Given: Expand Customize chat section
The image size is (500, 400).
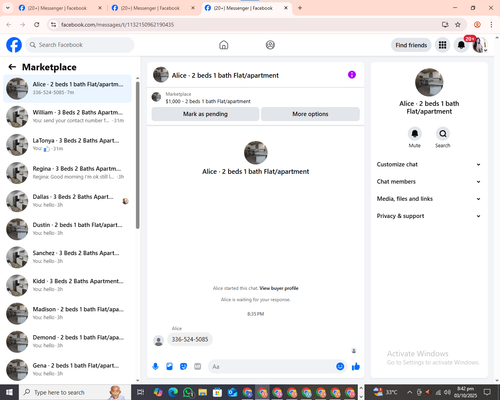Looking at the screenshot, I should 429,164.
